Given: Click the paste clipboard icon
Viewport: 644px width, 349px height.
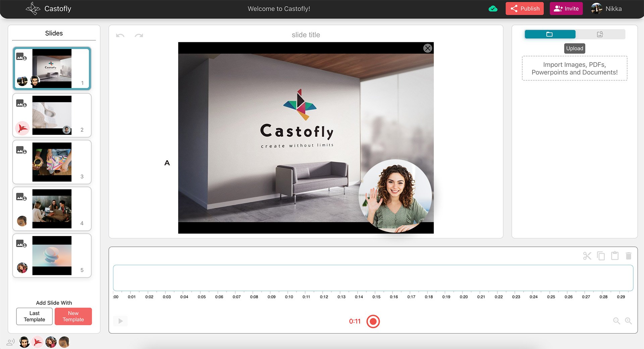Looking at the screenshot, I should pyautogui.click(x=615, y=255).
